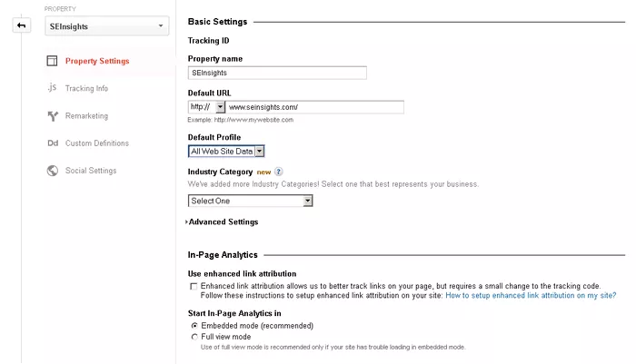The height and width of the screenshot is (364, 636).
Task: Open the Industry Category Select One dropdown
Action: [250, 201]
